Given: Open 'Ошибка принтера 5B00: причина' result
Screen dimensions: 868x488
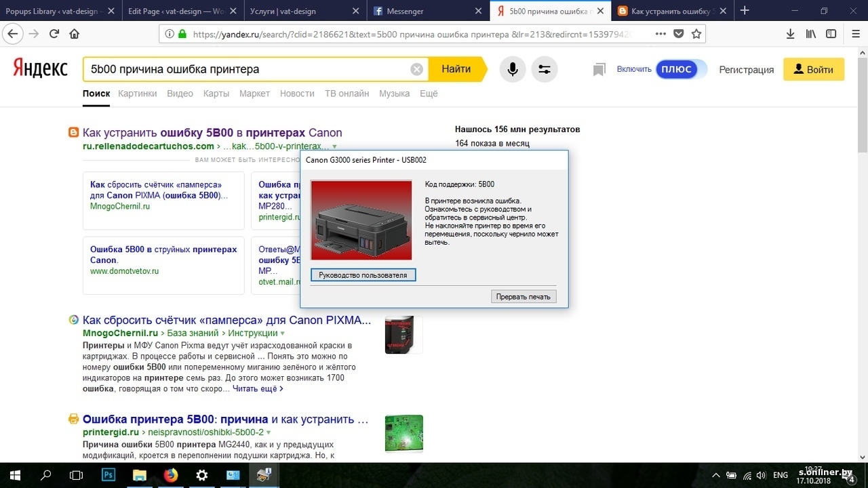Looking at the screenshot, I should pos(225,420).
